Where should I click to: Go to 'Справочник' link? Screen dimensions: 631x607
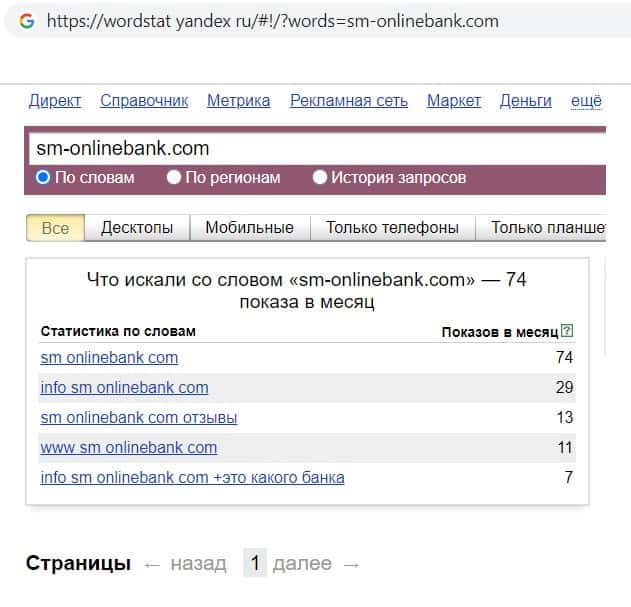coord(145,101)
